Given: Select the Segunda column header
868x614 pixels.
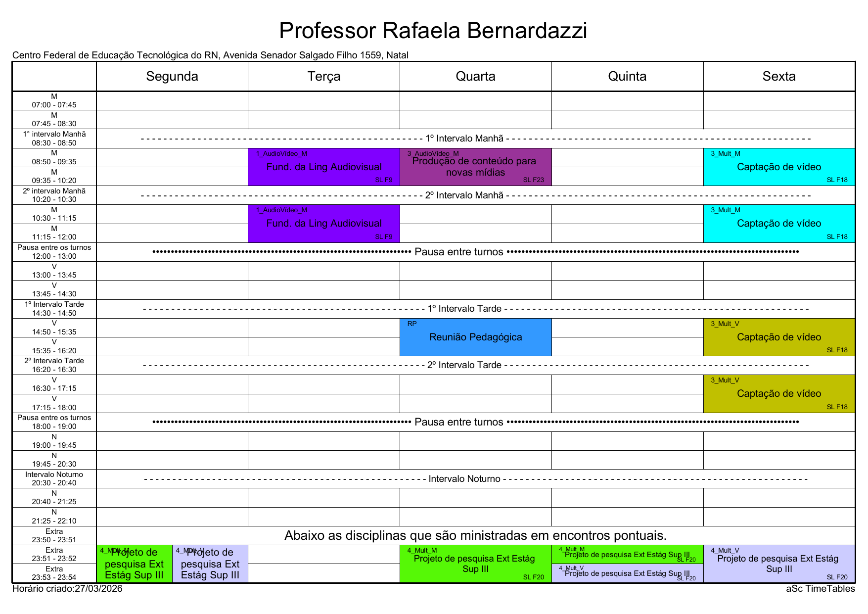Looking at the screenshot, I should [172, 76].
